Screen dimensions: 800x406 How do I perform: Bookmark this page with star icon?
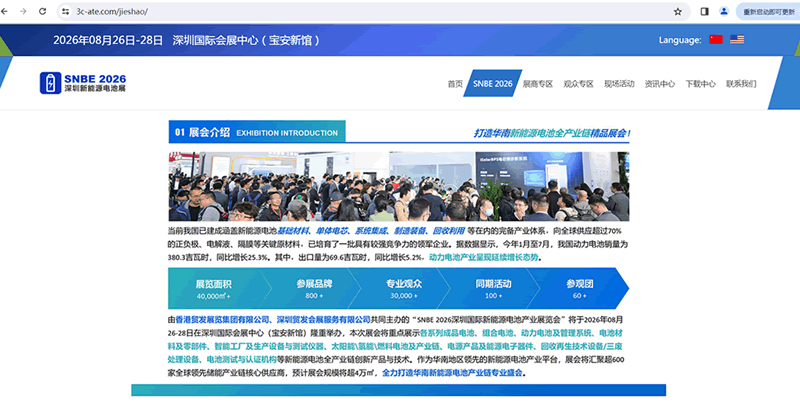678,11
